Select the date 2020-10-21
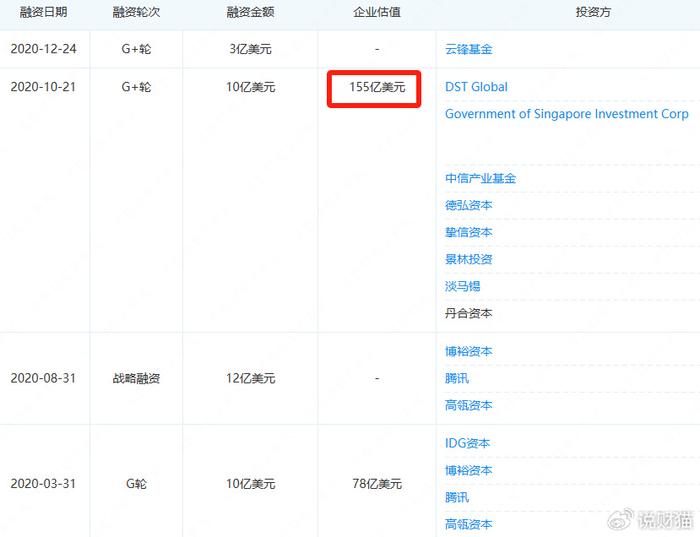 point(44,87)
